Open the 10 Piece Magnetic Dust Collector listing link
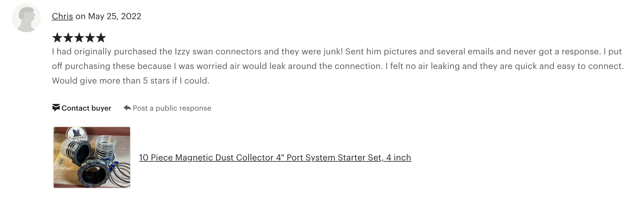Screen dimensions: 644x203 (275, 157)
